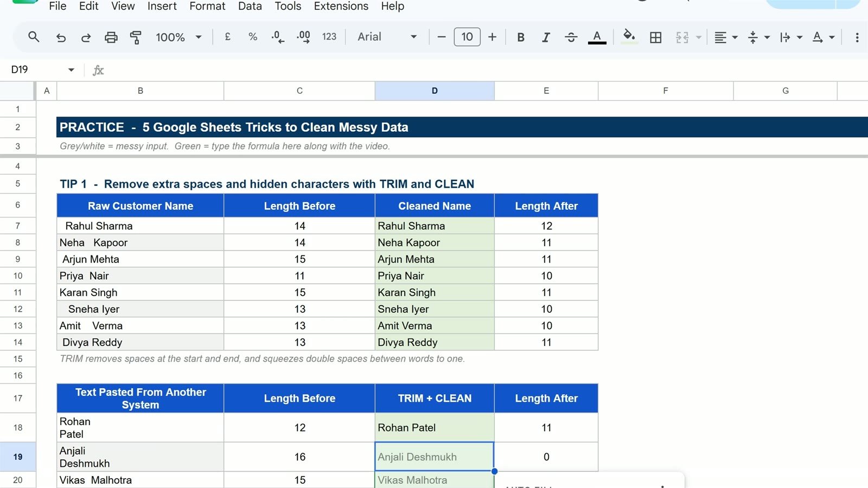The image size is (868, 488).
Task: Select raw name cell 'Sneha Iyer'
Action: point(141,309)
